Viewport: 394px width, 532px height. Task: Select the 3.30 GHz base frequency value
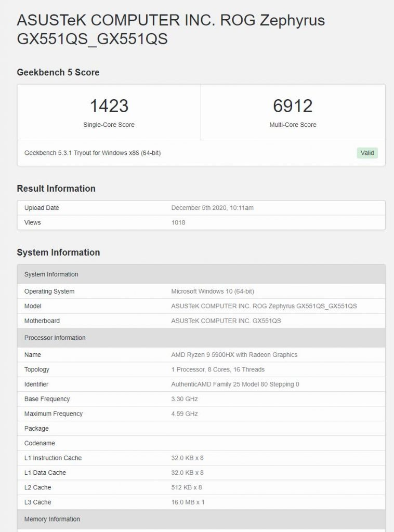pos(185,399)
